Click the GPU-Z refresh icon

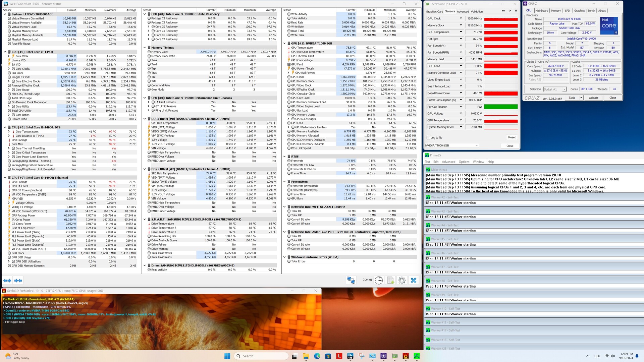pyautogui.click(x=509, y=11)
